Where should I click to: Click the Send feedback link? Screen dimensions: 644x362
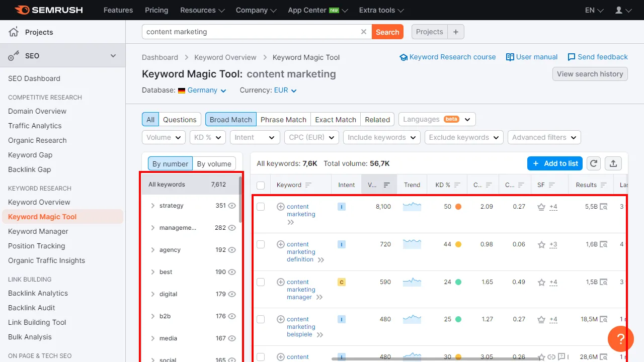pyautogui.click(x=598, y=57)
